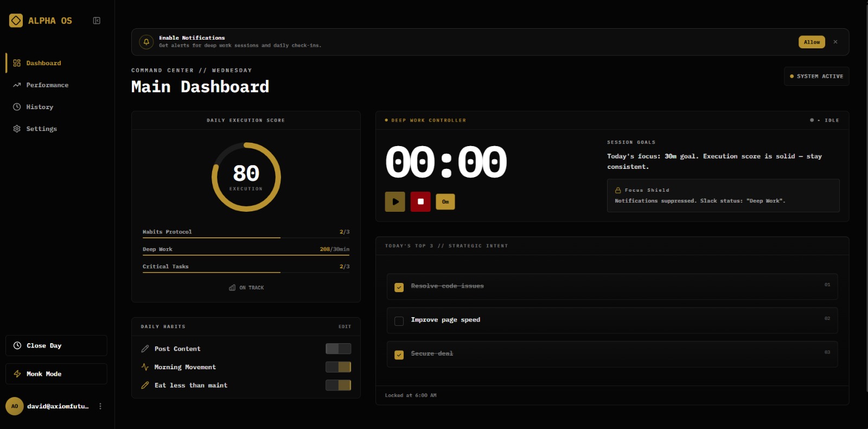Click david@axiomfutu… account name
The width and height of the screenshot is (868, 429).
(x=58, y=406)
